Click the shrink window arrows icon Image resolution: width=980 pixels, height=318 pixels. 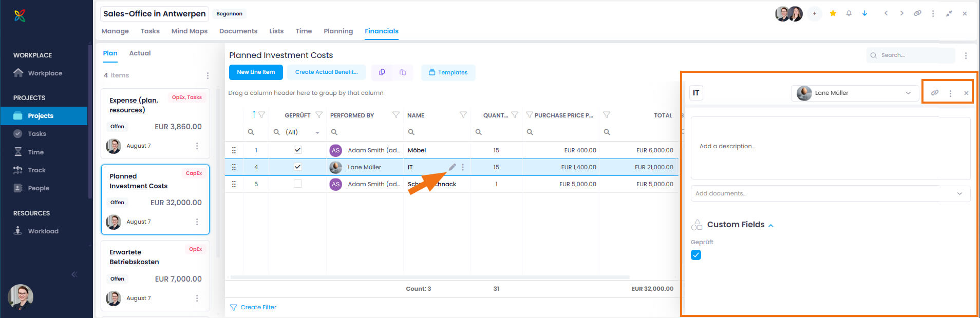pyautogui.click(x=949, y=14)
